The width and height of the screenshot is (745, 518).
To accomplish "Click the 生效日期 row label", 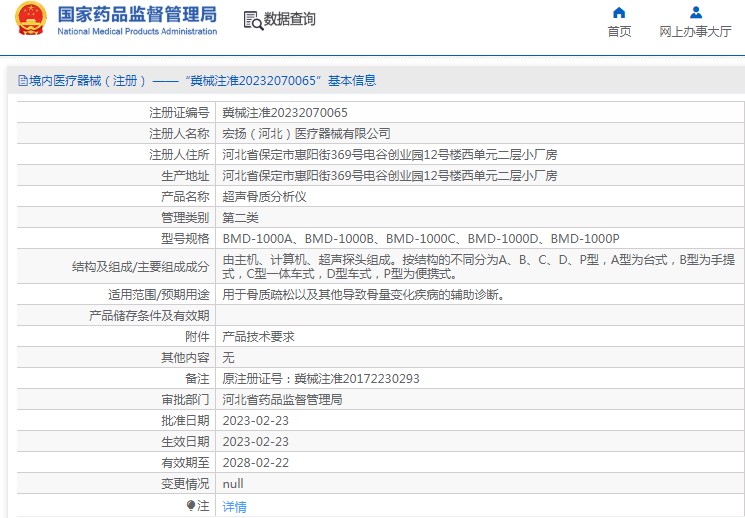I will [185, 441].
